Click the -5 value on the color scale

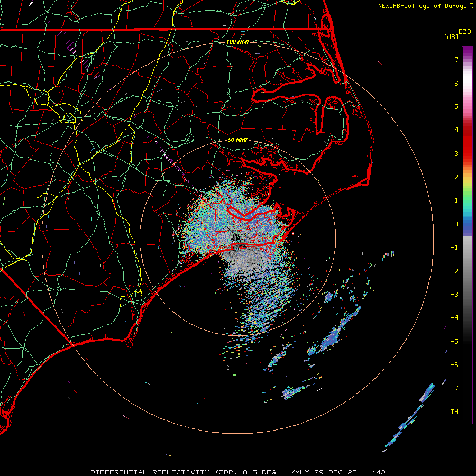pyautogui.click(x=454, y=342)
